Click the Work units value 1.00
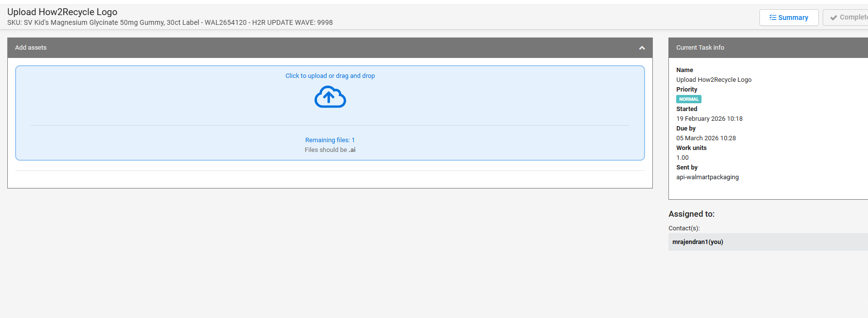868x318 pixels. 683,158
